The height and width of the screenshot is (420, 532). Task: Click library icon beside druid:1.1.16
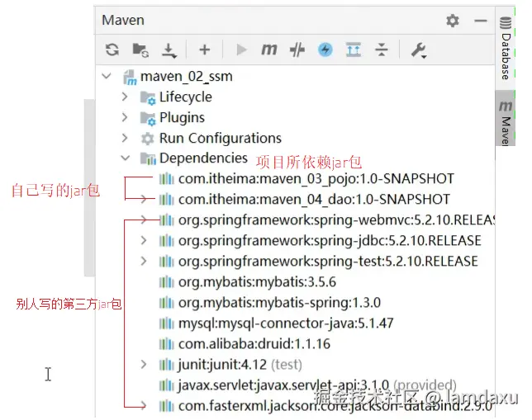(x=167, y=344)
